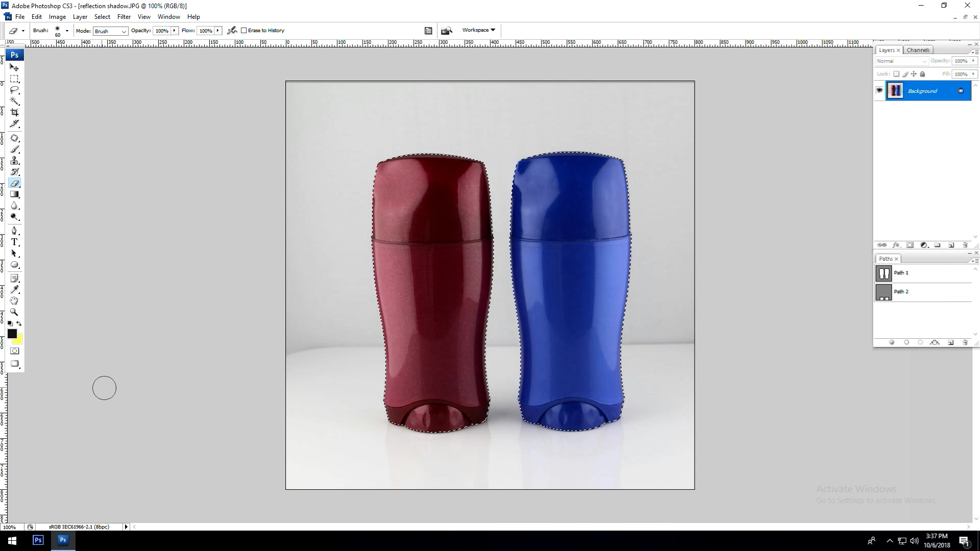Click the Go to Bridge icon
This screenshot has width=980, height=551.
[x=447, y=31]
